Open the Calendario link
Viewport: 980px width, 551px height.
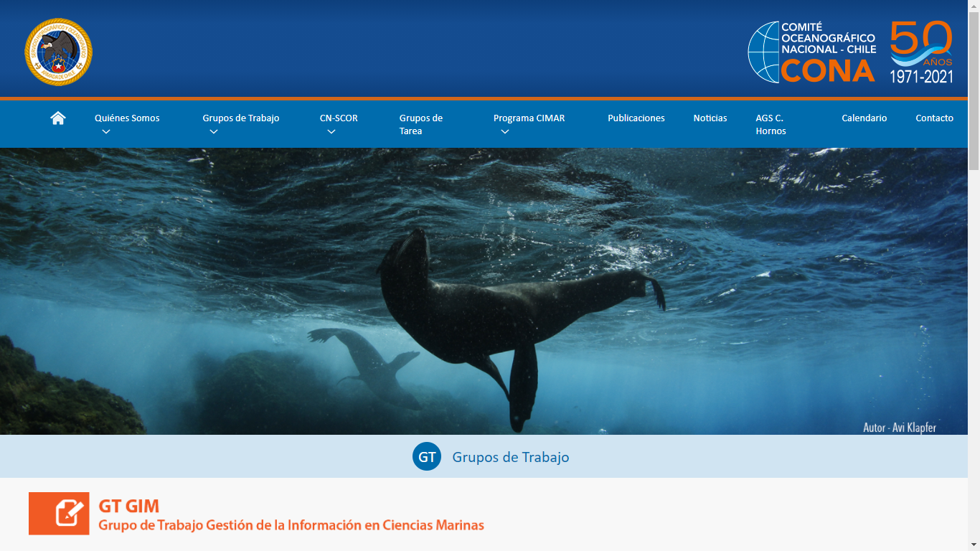(x=864, y=118)
